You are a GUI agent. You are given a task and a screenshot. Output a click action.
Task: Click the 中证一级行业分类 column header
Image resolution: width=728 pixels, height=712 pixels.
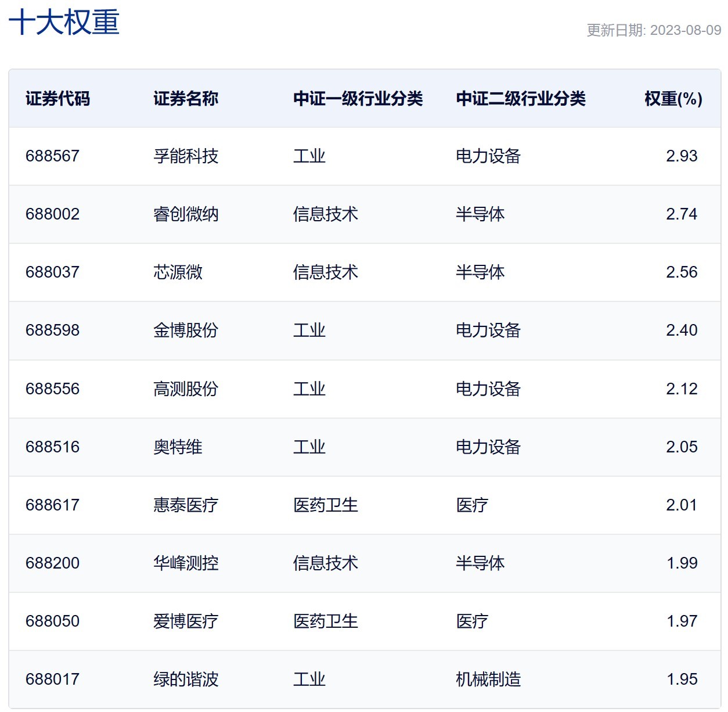click(x=358, y=99)
